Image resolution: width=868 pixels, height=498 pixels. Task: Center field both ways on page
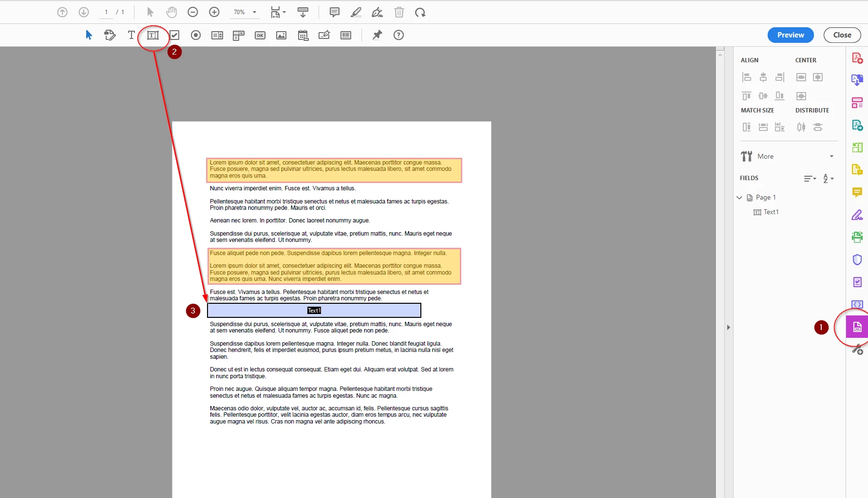pyautogui.click(x=801, y=96)
